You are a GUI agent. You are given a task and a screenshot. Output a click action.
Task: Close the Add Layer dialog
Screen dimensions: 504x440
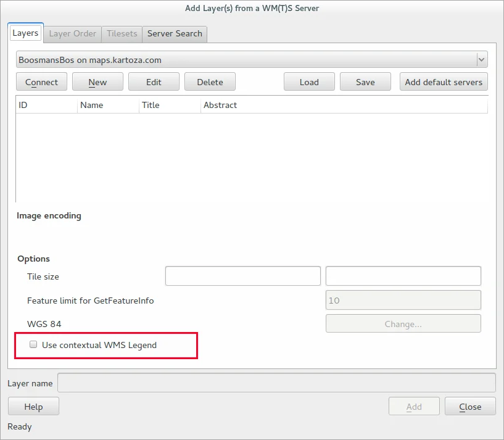[x=470, y=407]
